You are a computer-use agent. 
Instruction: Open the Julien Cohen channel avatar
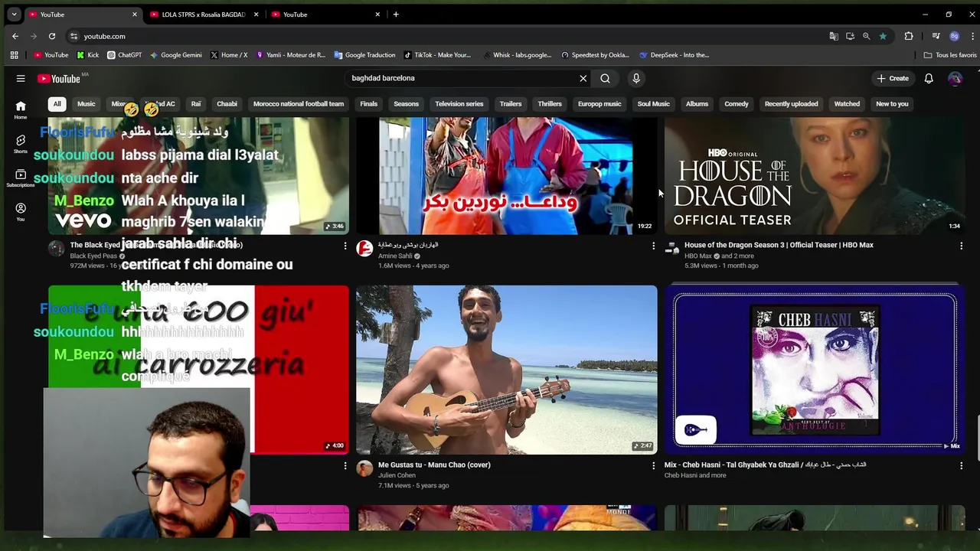[364, 468]
